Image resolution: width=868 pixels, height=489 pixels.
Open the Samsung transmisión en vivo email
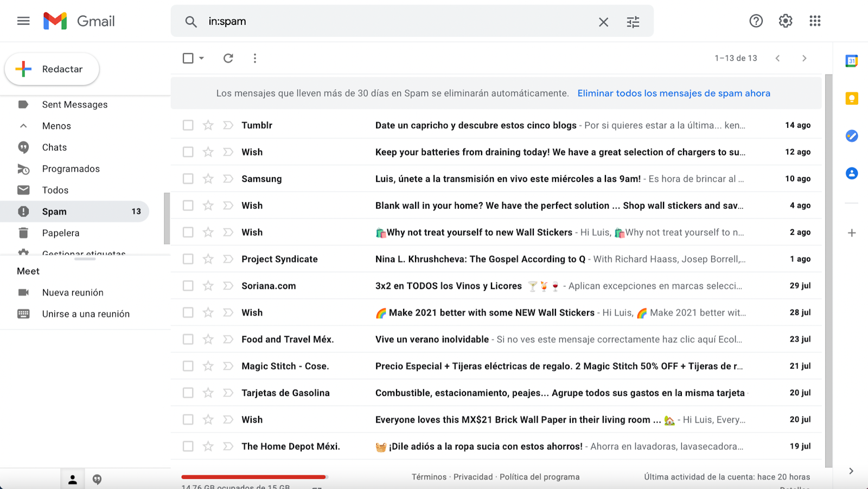(x=496, y=179)
